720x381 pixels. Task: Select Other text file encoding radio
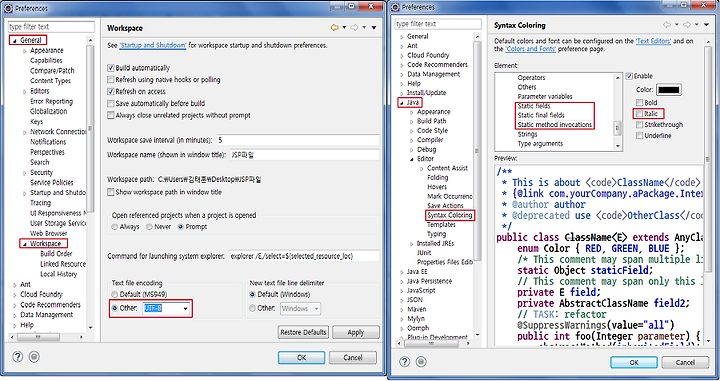[115, 308]
